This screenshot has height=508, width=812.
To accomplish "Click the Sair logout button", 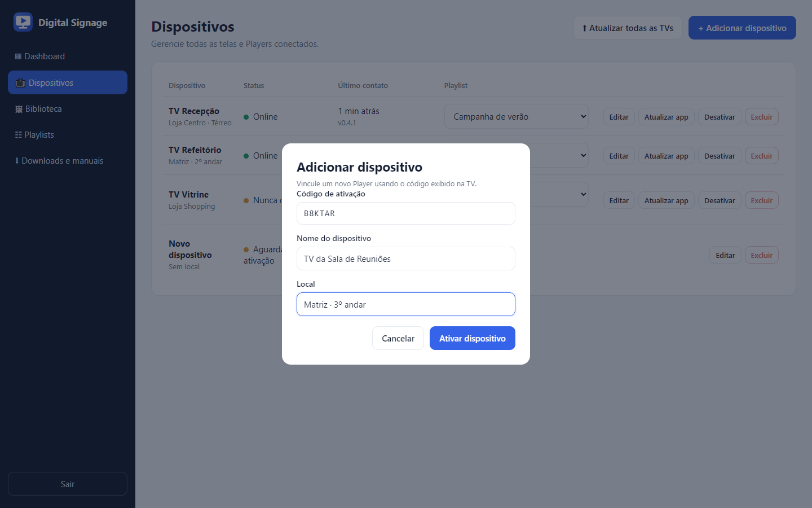I will (68, 484).
